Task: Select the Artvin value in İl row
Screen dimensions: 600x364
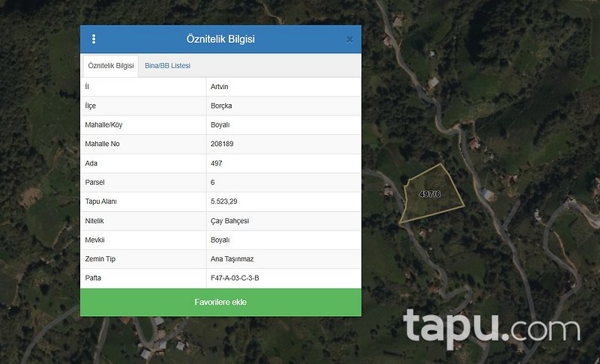Action: (x=219, y=87)
